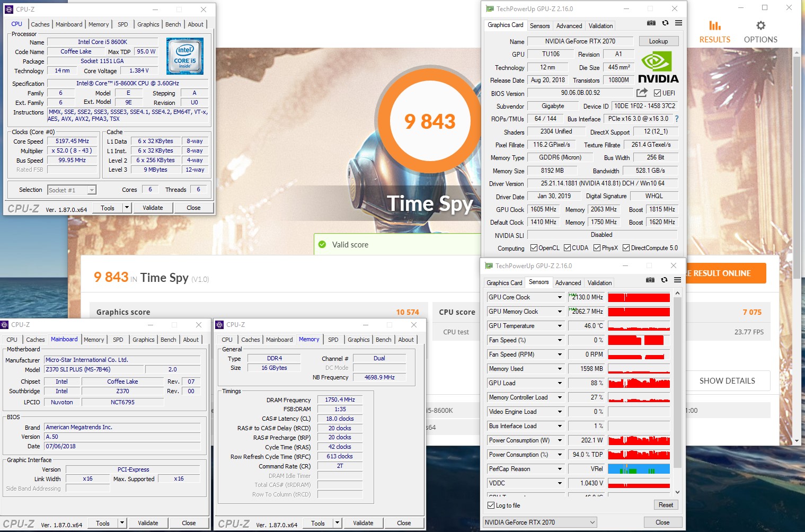Click the Fan Speed (RPM) sensor dropdown
The image size is (805, 532).
click(560, 354)
